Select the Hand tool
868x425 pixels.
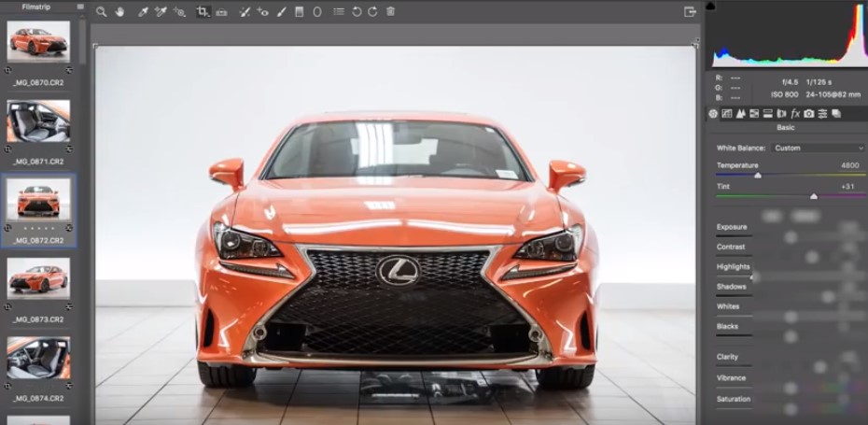click(x=119, y=11)
